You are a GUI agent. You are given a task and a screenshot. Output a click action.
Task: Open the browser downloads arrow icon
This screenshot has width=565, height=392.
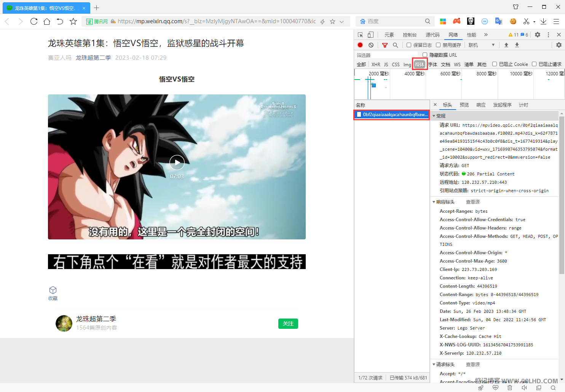click(x=543, y=21)
